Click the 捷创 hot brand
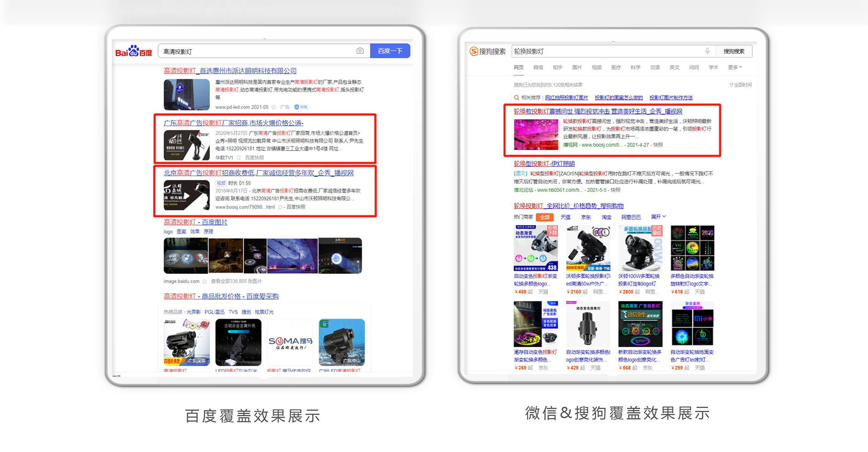 pyautogui.click(x=246, y=312)
